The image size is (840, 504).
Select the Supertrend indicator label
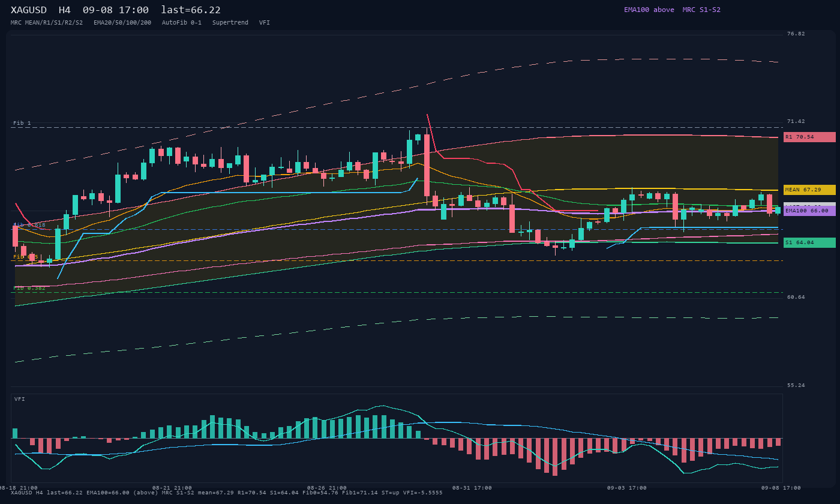(230, 23)
